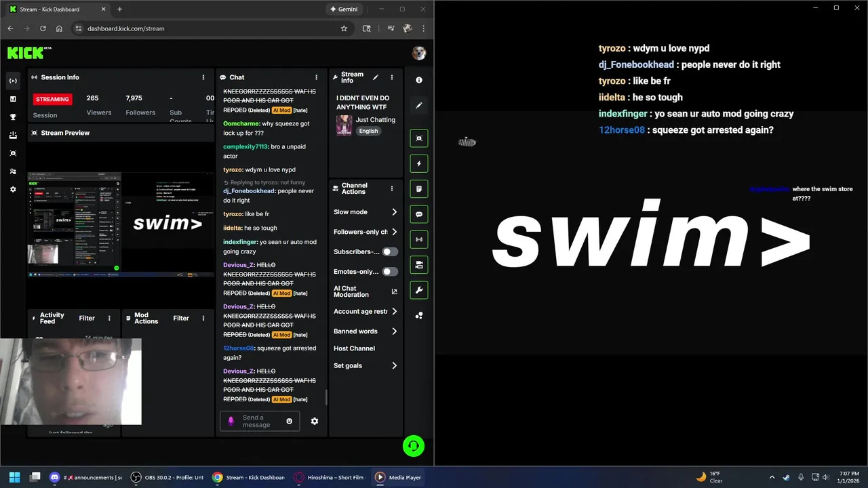The height and width of the screenshot is (488, 868).
Task: Open Chat panel three-dot menu
Action: point(316,77)
